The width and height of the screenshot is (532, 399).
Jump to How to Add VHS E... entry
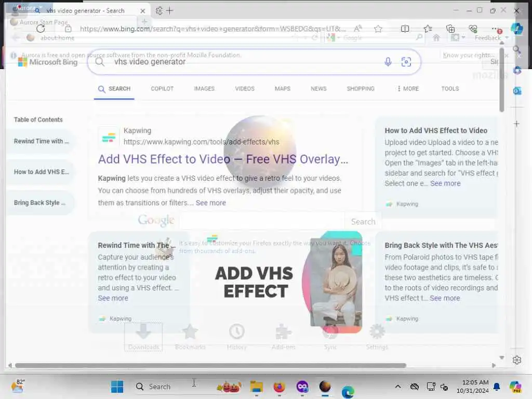(x=41, y=172)
